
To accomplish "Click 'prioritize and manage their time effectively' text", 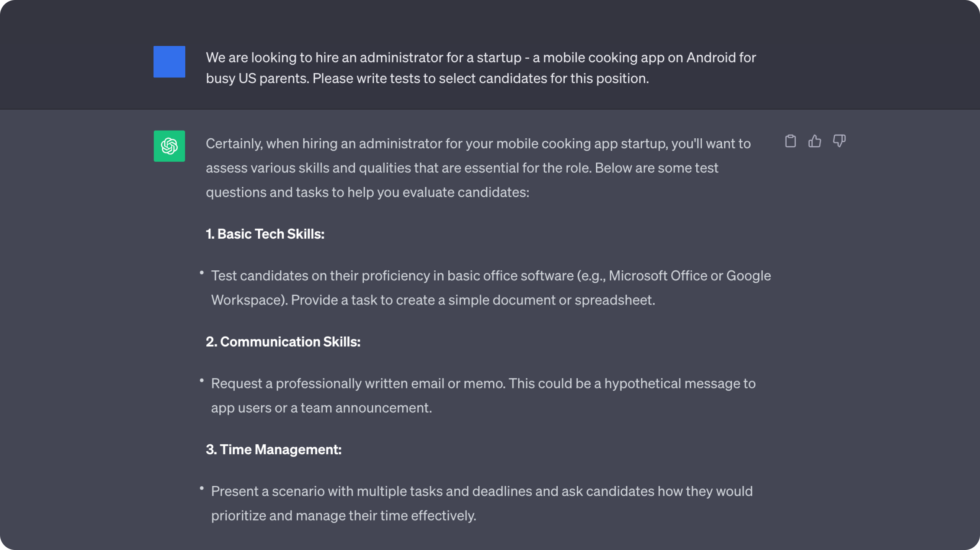I will point(344,516).
